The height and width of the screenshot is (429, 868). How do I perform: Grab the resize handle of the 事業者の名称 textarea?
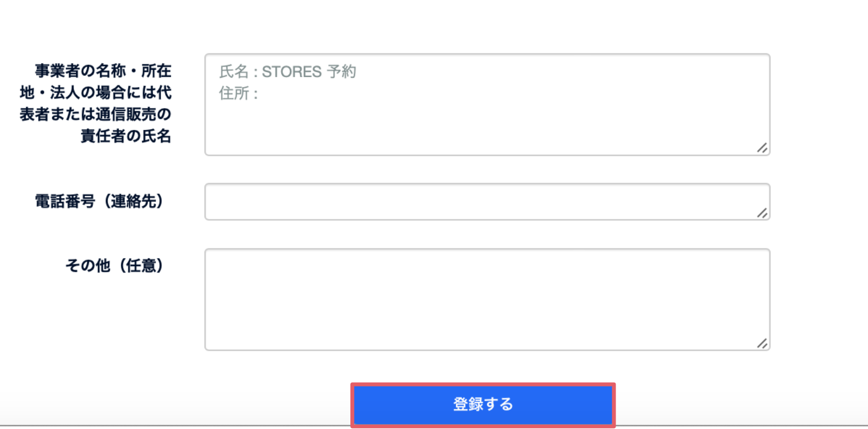pos(762,148)
